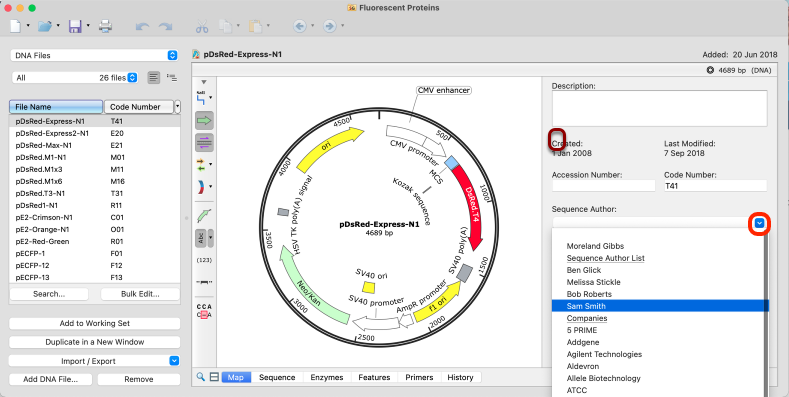Click Add to Working Set button
The width and height of the screenshot is (789, 397).
(95, 323)
